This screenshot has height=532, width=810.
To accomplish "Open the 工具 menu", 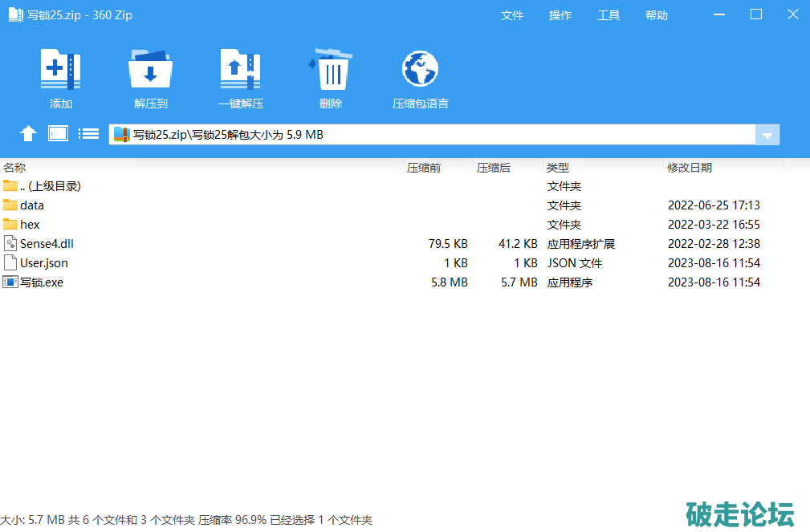I will tap(609, 15).
